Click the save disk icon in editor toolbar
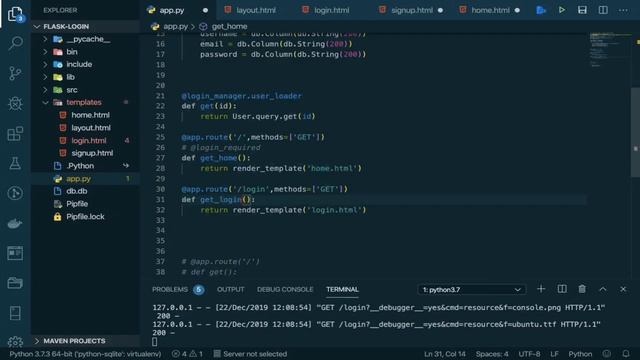The image size is (640, 360). click(582, 10)
